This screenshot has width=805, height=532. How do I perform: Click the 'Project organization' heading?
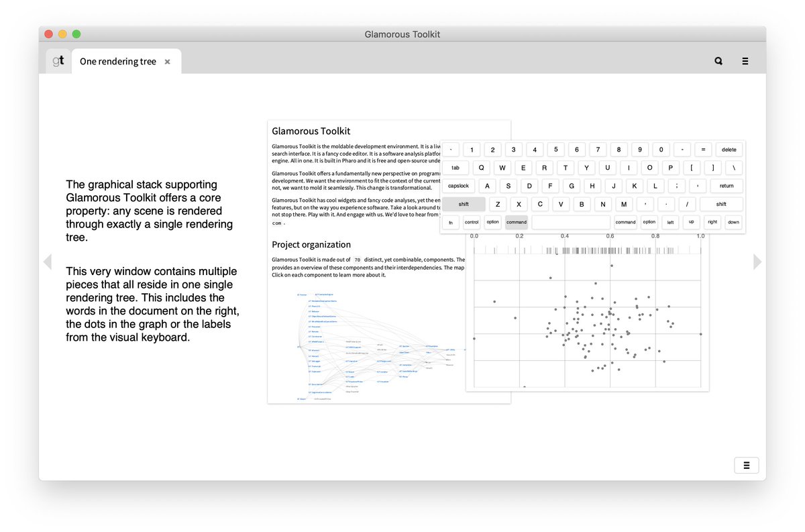[x=311, y=245]
